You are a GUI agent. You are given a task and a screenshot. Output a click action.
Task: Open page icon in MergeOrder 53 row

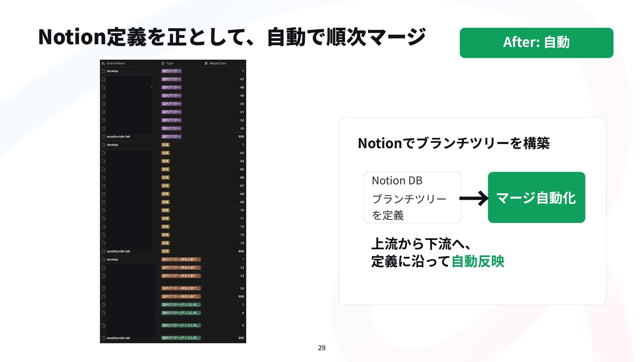[104, 128]
